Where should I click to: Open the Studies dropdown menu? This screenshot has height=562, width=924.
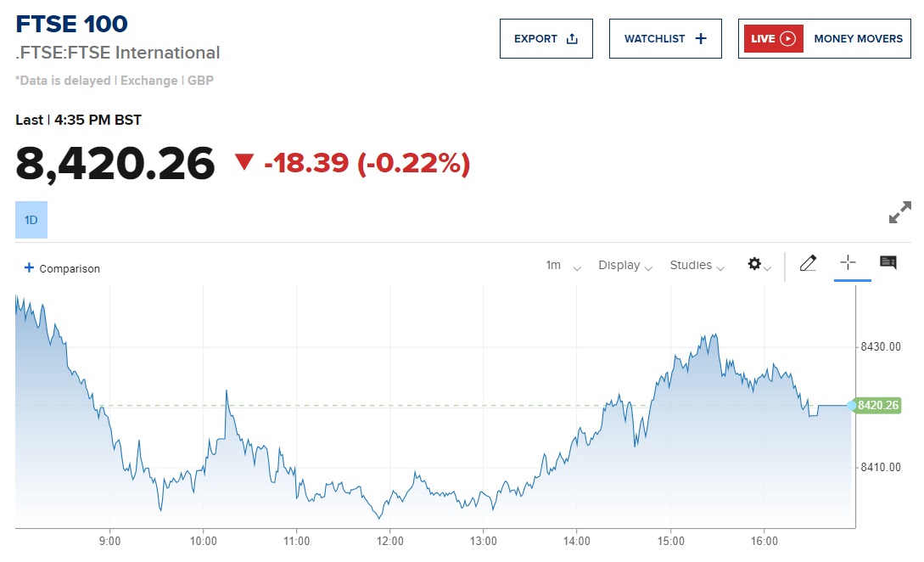697,266
